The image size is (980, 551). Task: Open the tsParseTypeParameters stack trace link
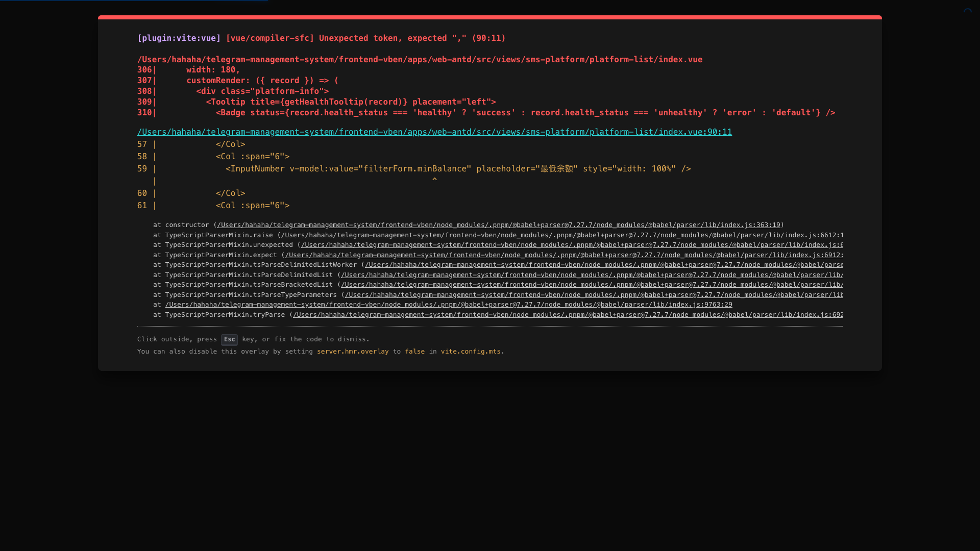pos(593,295)
